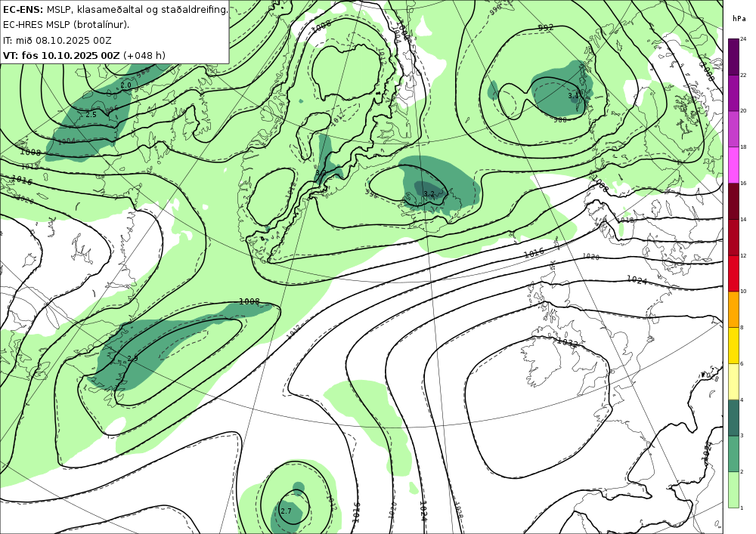Click the crimson 12–14 hPa legend band

(733, 237)
